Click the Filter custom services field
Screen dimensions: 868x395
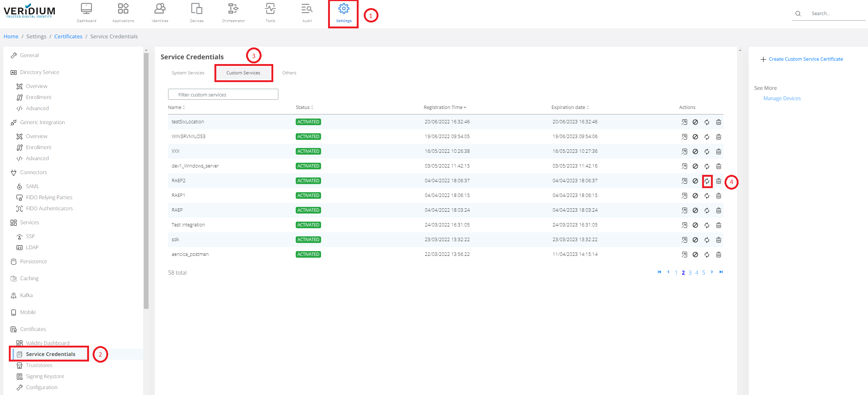[223, 95]
